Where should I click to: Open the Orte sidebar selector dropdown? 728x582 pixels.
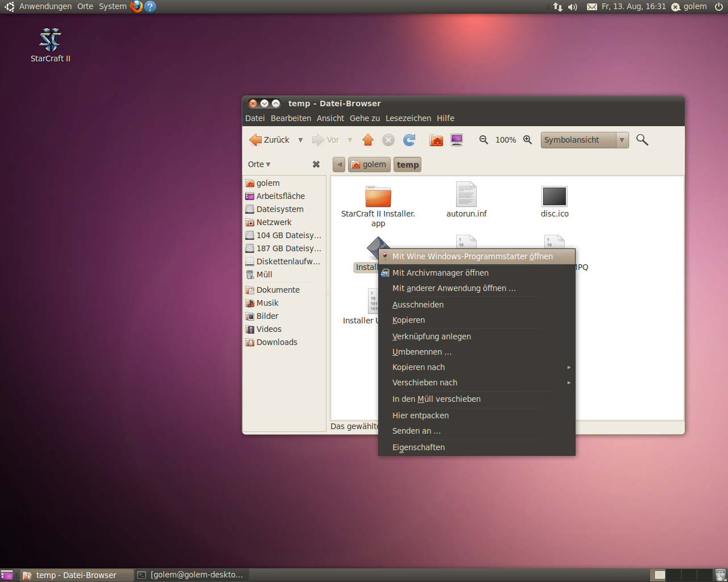[x=259, y=164]
